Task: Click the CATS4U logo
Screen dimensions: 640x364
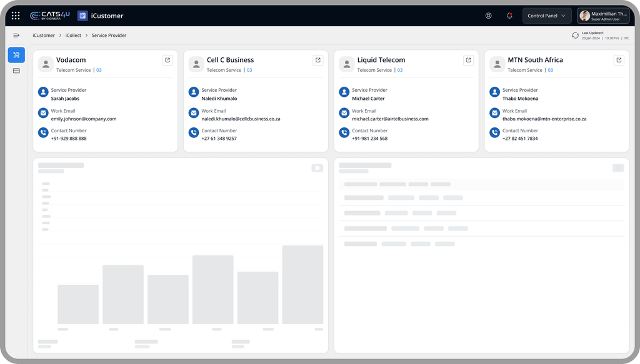Action: [x=50, y=16]
